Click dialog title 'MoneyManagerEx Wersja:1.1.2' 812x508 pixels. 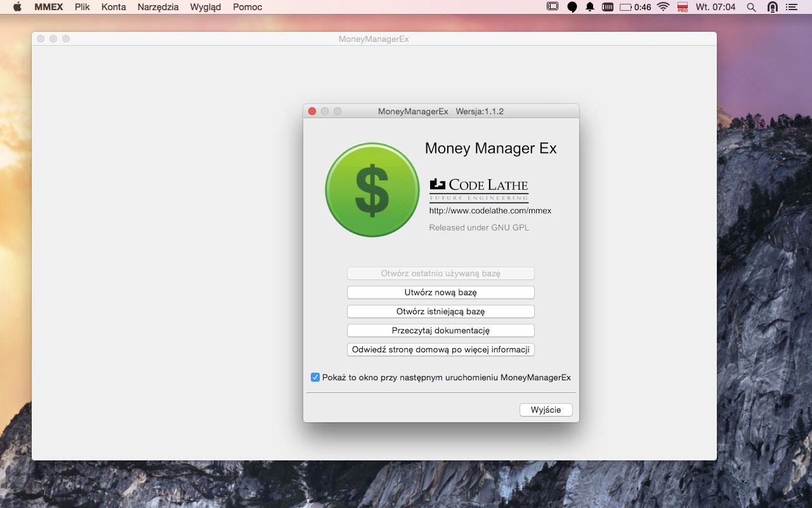tap(441, 111)
